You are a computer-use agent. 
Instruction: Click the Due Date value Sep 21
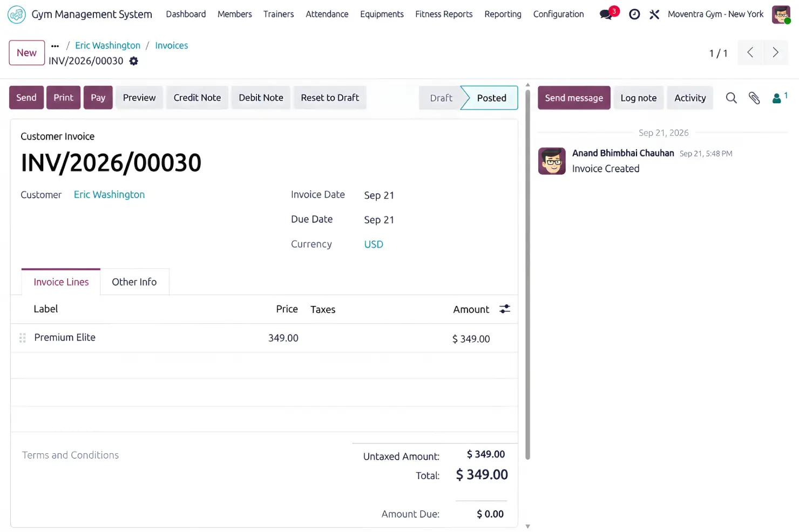(379, 220)
